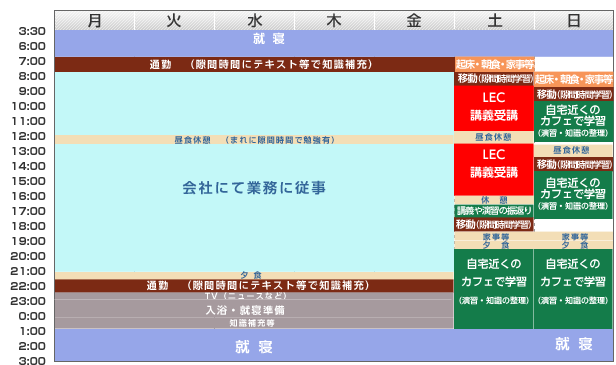Click Saturday's 夕食 label

tap(496, 245)
